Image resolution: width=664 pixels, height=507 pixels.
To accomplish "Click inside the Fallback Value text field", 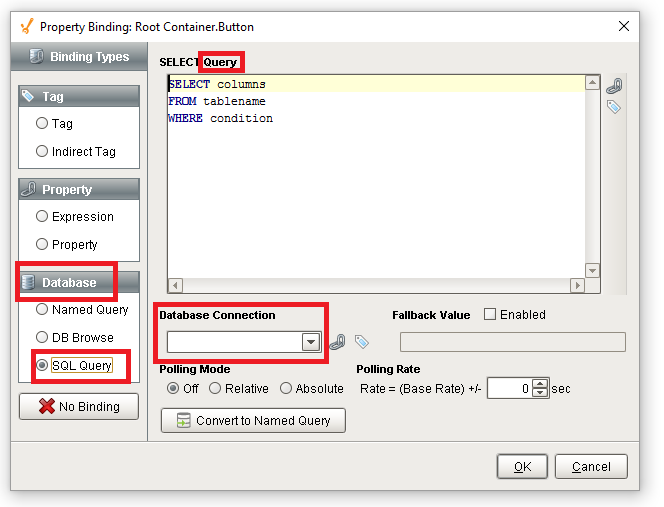I will pos(513,342).
